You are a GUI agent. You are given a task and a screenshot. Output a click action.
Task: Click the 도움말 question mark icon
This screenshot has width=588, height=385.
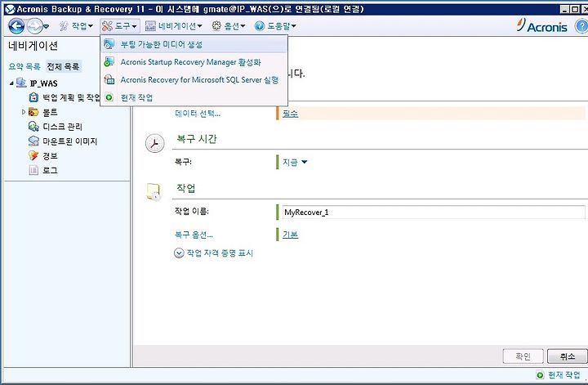[x=259, y=26]
